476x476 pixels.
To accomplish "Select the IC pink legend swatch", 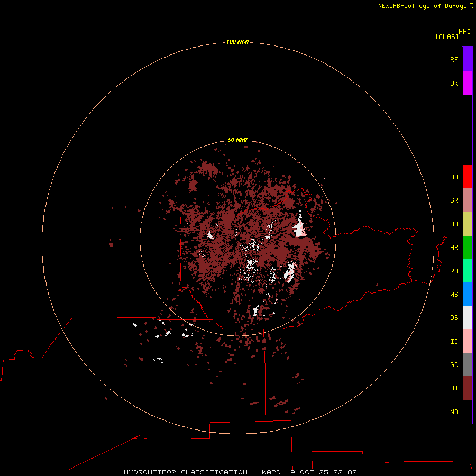I will pyautogui.click(x=467, y=341).
